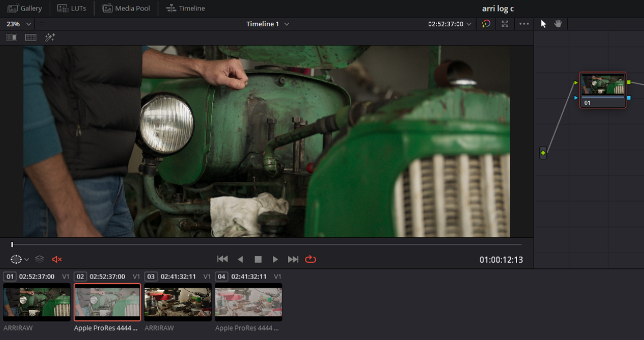Jump to last frame button

coord(293,259)
